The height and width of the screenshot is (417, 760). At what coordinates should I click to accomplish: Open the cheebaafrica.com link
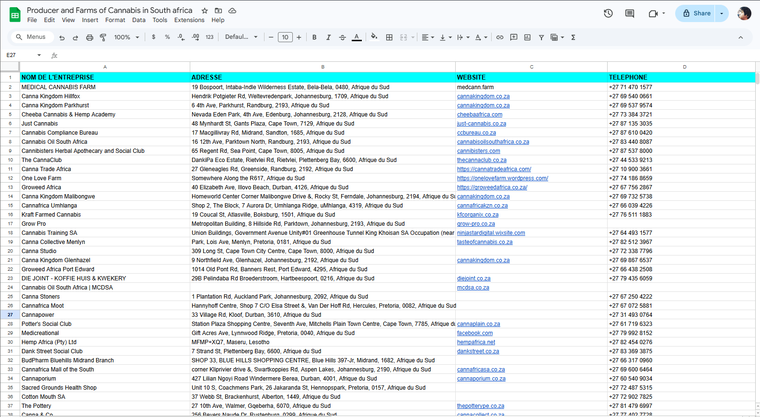click(x=479, y=115)
